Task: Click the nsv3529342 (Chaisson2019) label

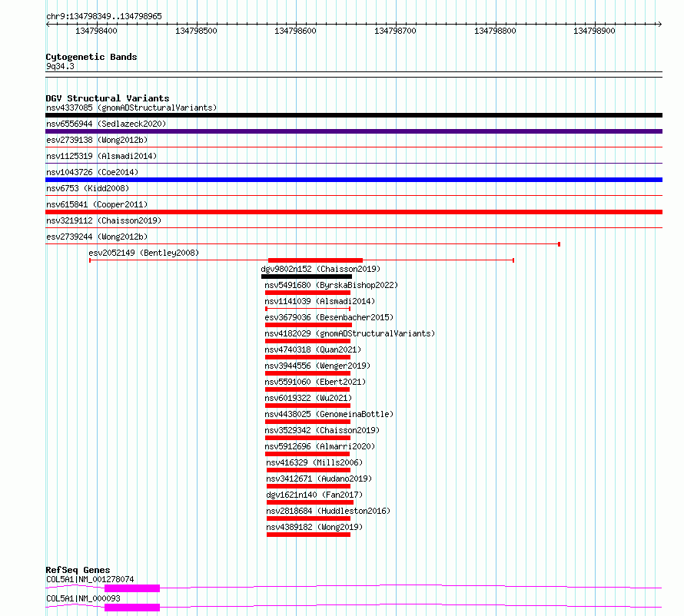Action: [322, 430]
